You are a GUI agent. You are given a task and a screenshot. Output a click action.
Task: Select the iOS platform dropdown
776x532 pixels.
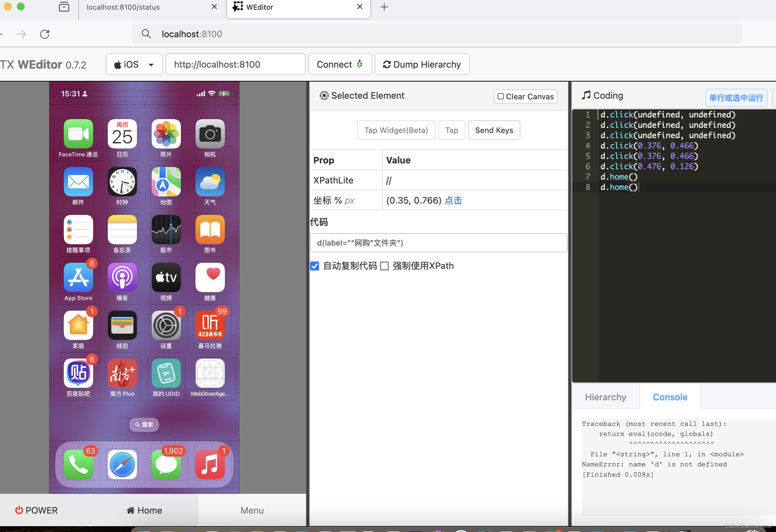(x=133, y=64)
